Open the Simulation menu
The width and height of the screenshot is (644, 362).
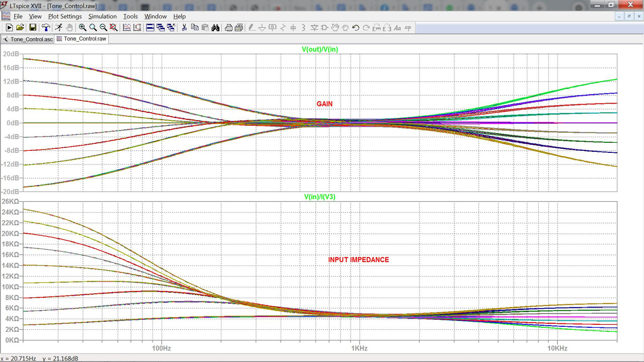point(103,17)
